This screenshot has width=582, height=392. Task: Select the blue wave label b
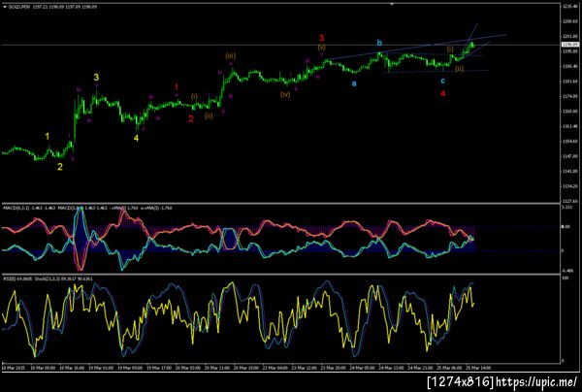(x=379, y=43)
